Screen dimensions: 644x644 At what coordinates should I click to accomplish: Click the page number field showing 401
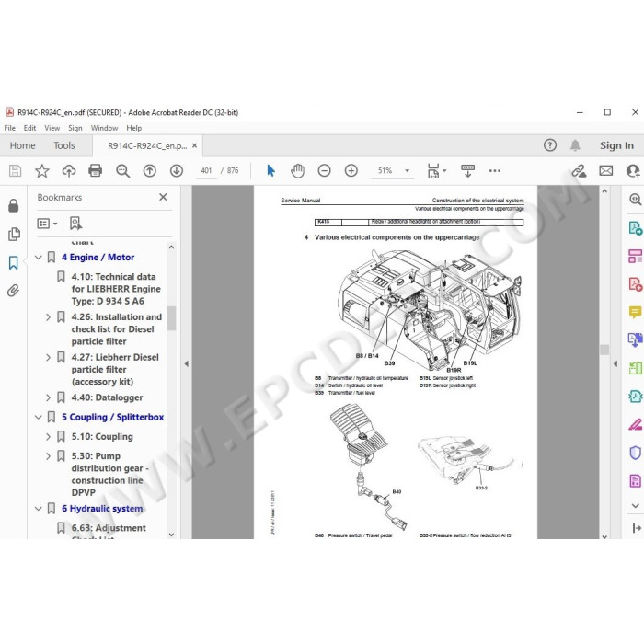[206, 170]
